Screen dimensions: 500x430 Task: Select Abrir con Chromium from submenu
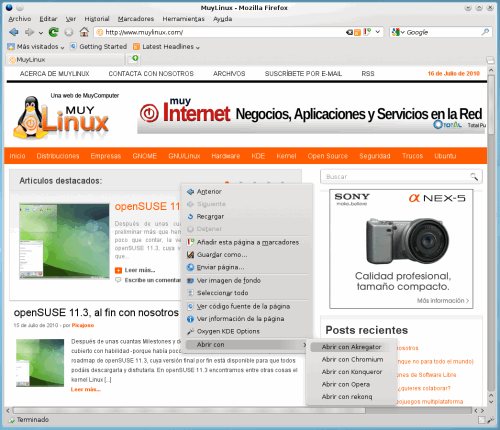[x=352, y=359]
